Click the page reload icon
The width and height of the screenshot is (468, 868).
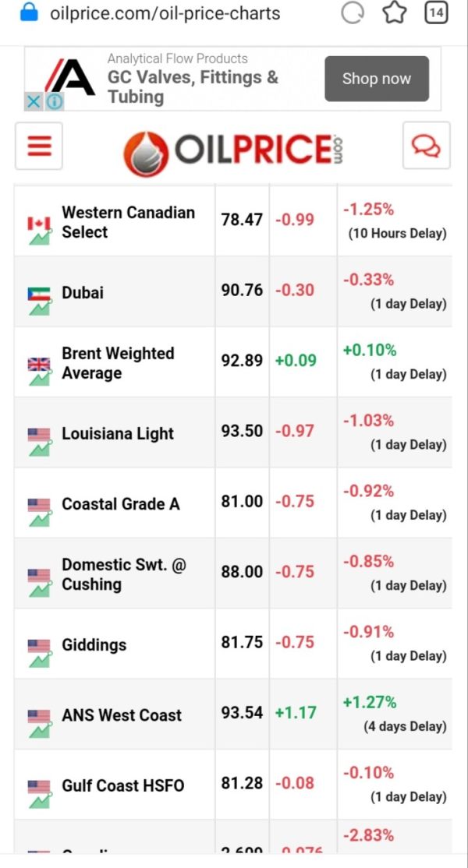pos(353,13)
